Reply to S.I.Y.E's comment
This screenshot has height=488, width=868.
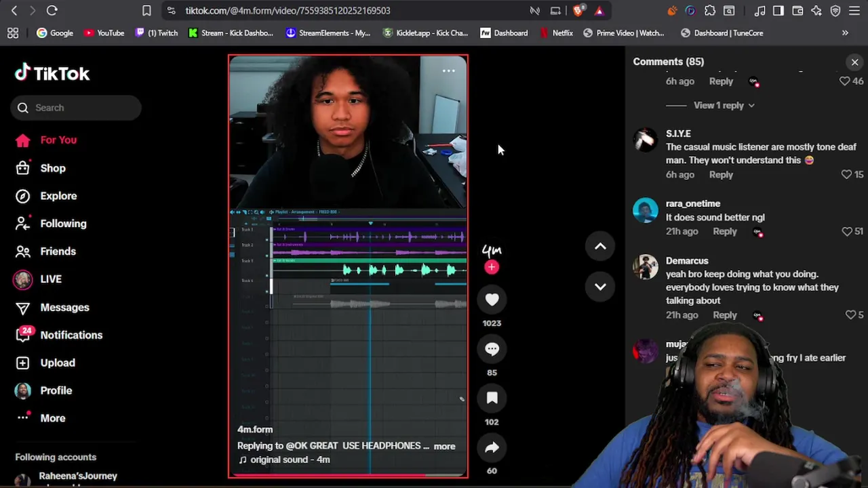point(721,174)
